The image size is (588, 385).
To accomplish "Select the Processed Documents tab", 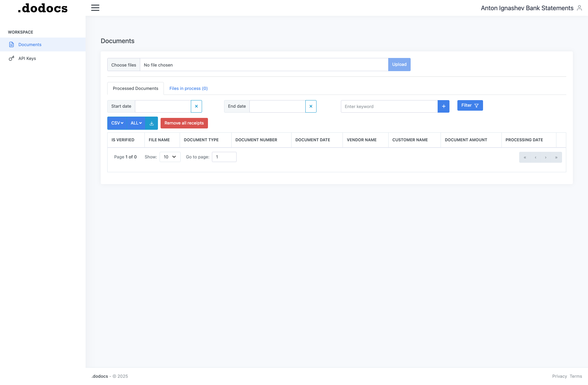I will (135, 88).
